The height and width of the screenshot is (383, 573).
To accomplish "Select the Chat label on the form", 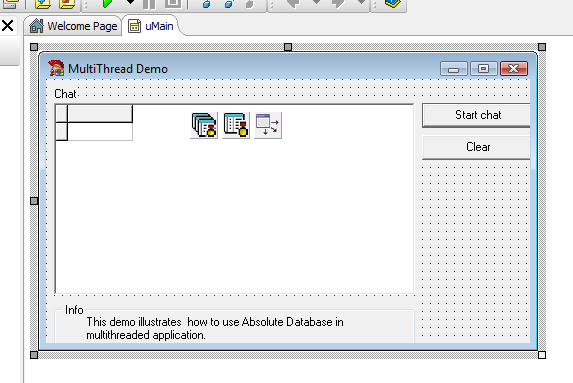I will (65, 94).
